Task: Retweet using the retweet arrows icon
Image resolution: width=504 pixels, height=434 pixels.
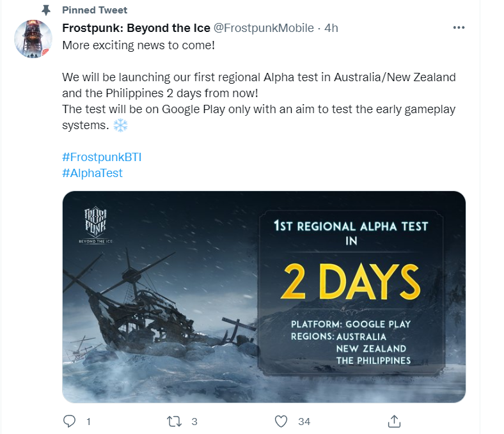Action: click(174, 421)
